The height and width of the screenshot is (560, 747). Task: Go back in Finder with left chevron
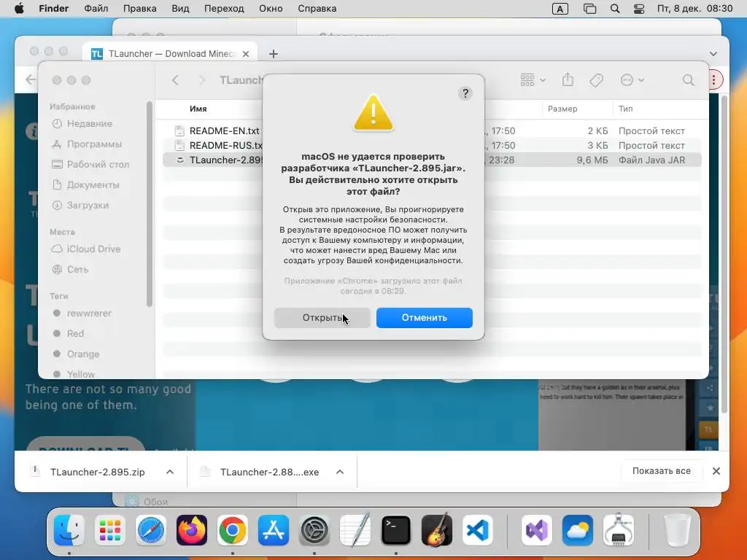pos(175,80)
